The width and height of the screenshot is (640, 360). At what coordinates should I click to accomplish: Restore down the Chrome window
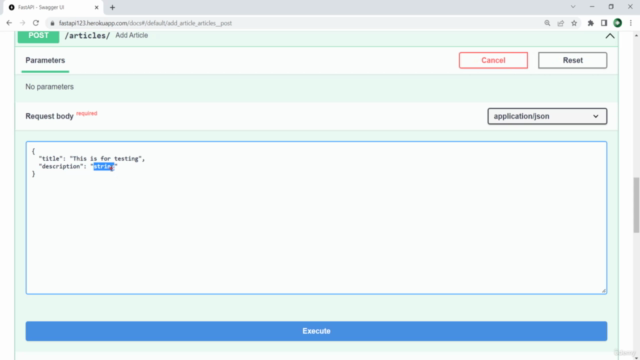(611, 7)
